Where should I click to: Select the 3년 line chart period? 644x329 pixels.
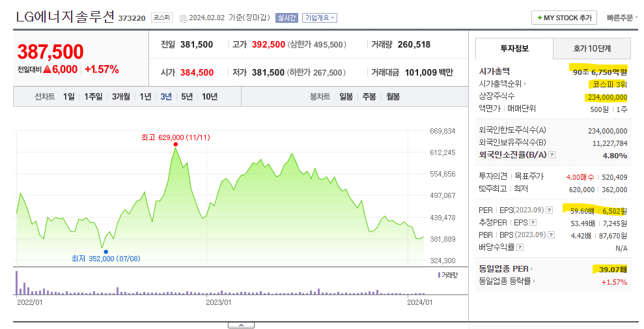point(166,96)
